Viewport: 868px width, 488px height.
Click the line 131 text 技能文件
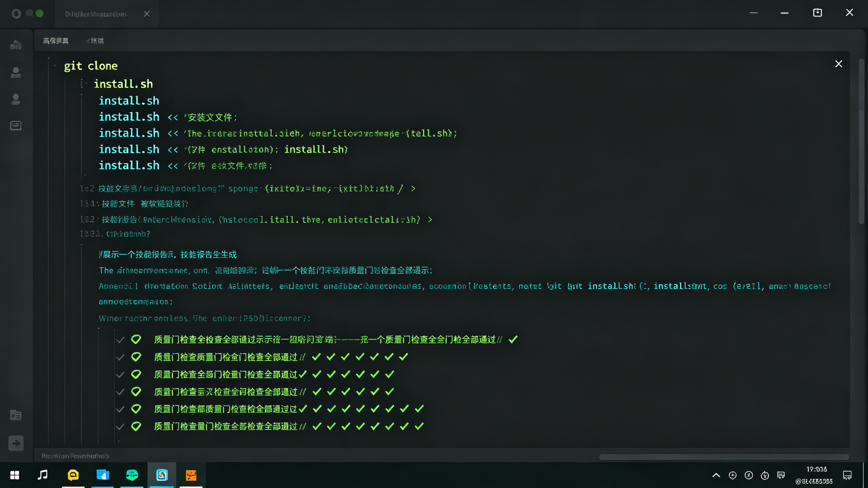pyautogui.click(x=118, y=204)
